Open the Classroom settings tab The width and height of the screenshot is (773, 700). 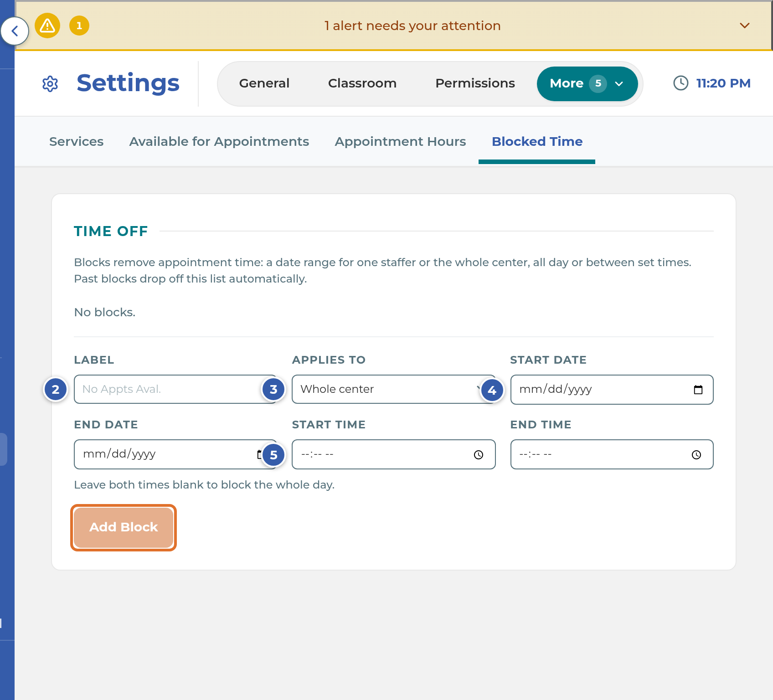point(362,83)
